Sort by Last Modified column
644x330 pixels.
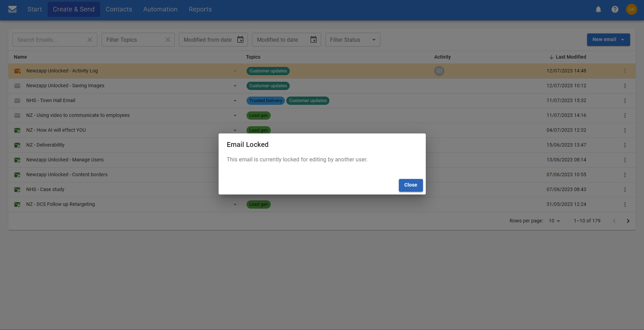[570, 57]
